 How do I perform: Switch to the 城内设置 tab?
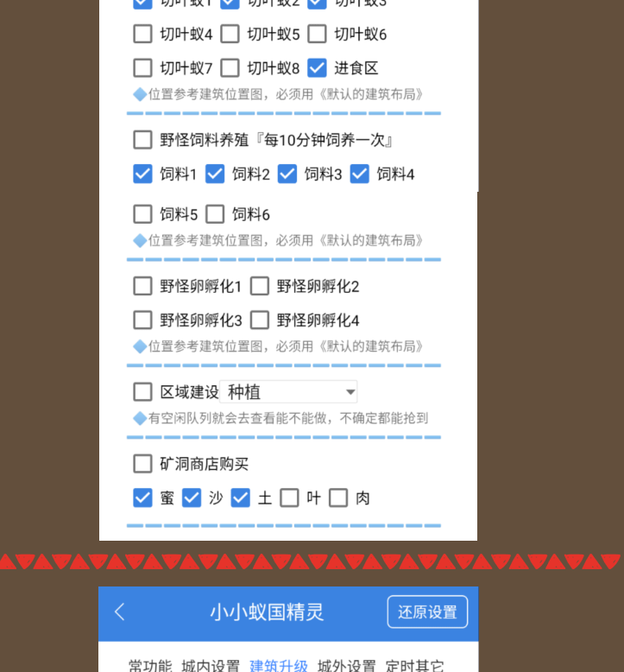pyautogui.click(x=211, y=666)
